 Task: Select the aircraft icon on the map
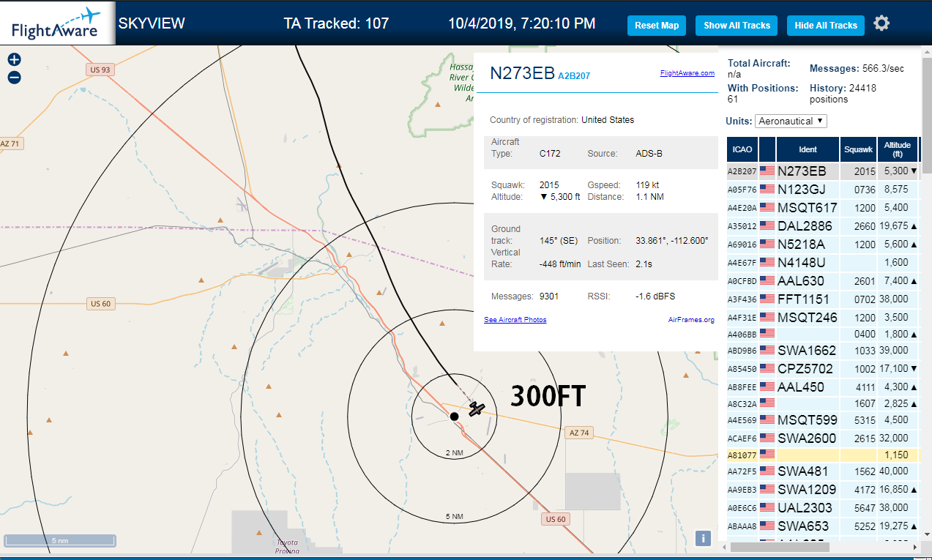[477, 408]
